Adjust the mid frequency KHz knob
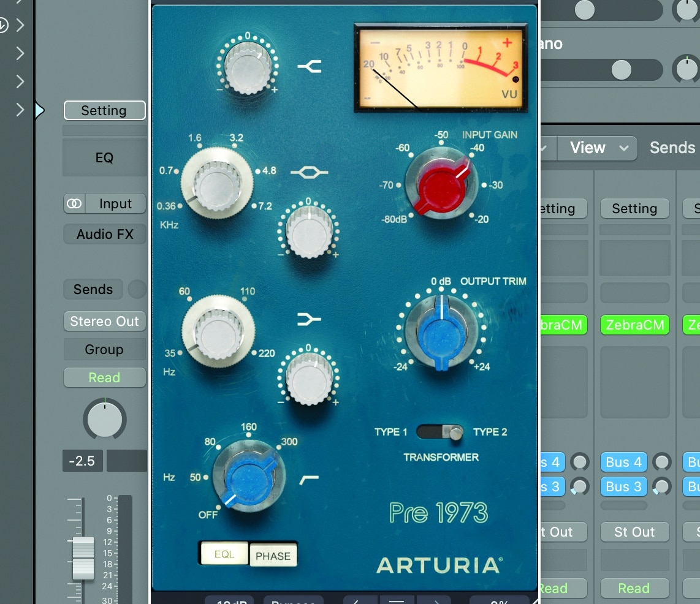Image resolution: width=700 pixels, height=604 pixels. coord(218,183)
